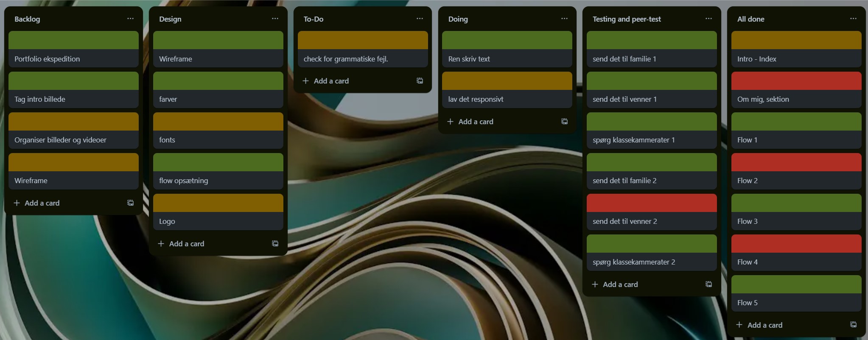The image size is (868, 340).
Task: Open the To-Do list ellipsis menu
Action: [x=420, y=19]
